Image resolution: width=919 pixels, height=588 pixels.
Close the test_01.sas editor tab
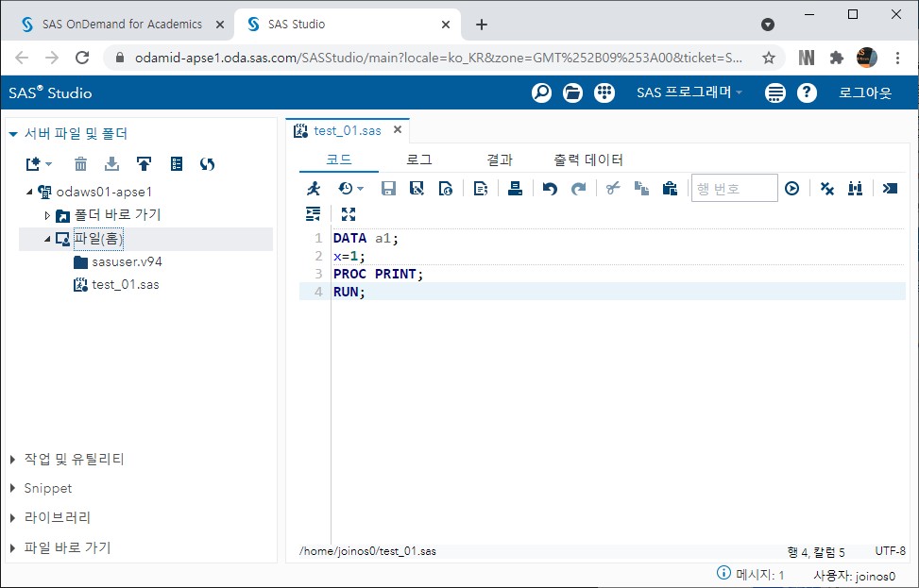[x=398, y=129]
